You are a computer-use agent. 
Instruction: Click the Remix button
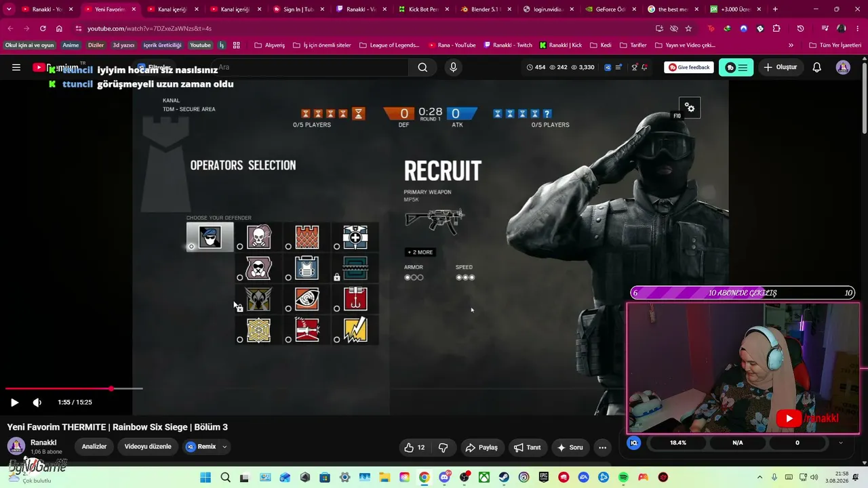[202, 447]
